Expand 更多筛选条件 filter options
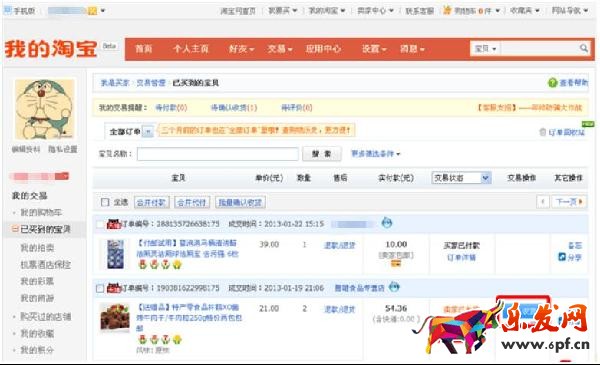Screen dimensions: 600x365 click(x=375, y=154)
